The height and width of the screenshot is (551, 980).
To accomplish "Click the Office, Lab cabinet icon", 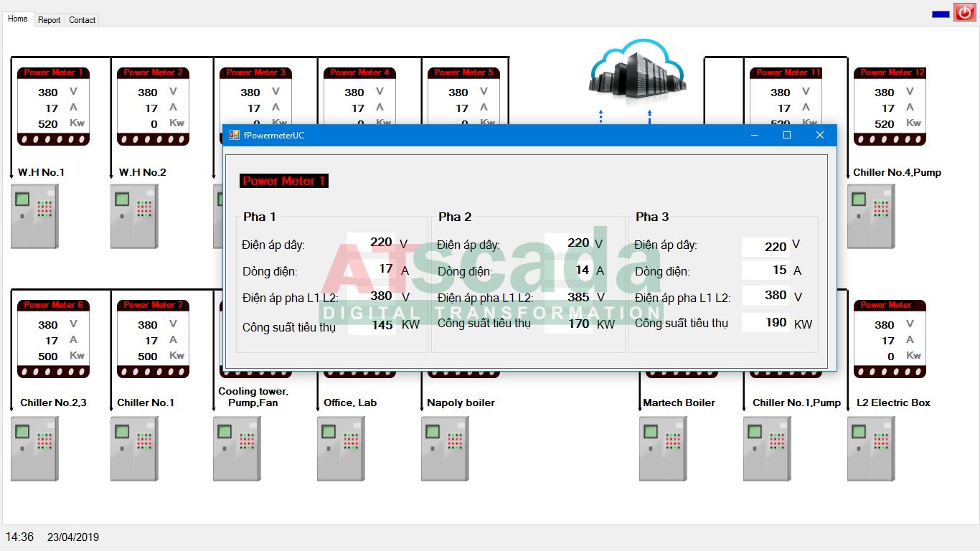I will 341,449.
